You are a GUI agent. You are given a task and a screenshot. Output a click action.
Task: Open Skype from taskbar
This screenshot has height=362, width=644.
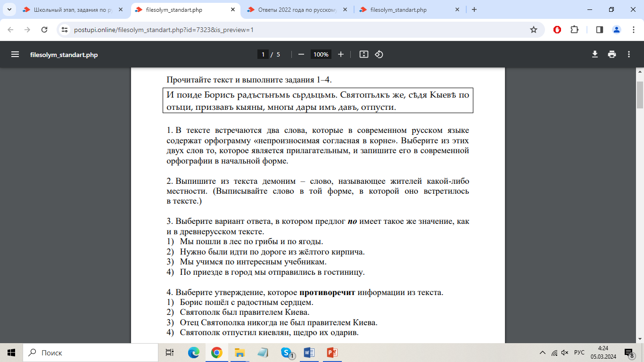[x=287, y=353]
